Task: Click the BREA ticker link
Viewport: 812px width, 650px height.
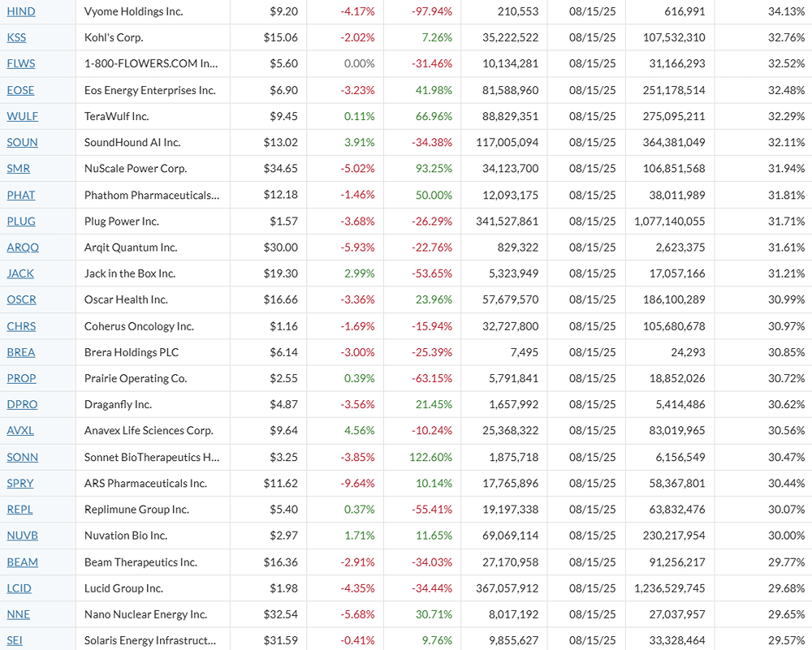Action: coord(21,352)
